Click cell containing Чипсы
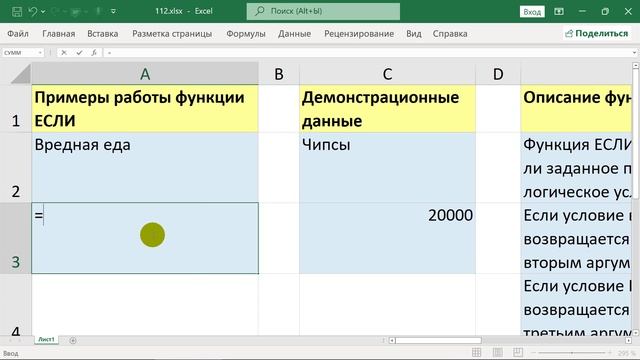 coord(387,167)
